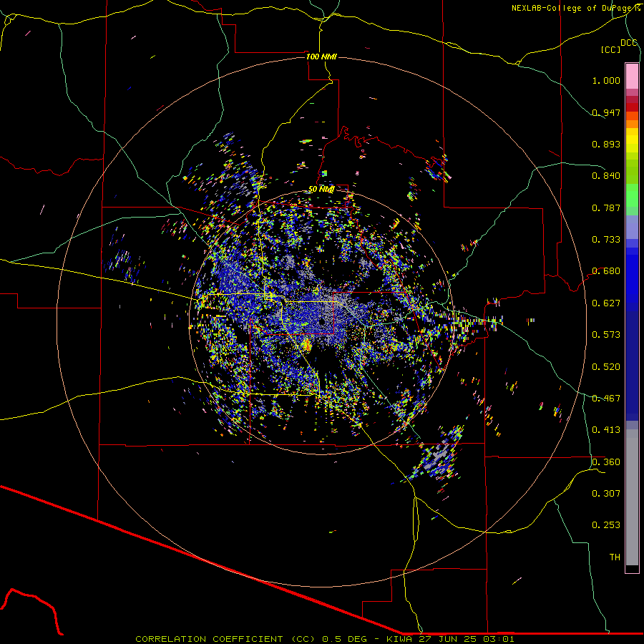Pick the pink segment of the color bar
The width and height of the screenshot is (644, 644).
click(x=632, y=76)
